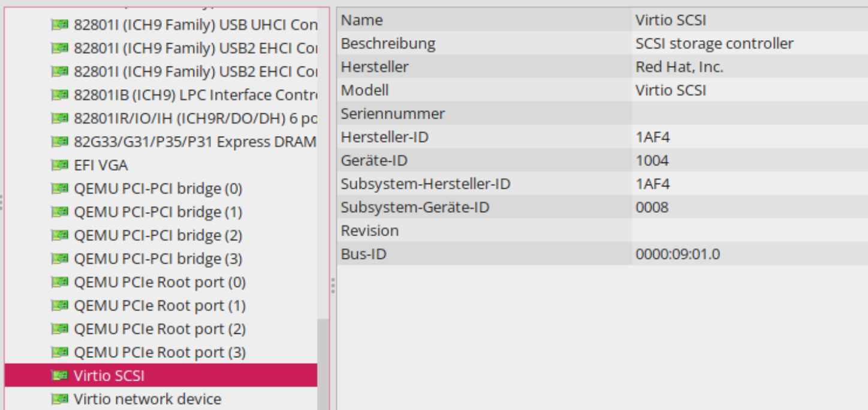The width and height of the screenshot is (868, 410).
Task: Click the 82801IB LPC Interface Controller icon
Action: [x=59, y=95]
